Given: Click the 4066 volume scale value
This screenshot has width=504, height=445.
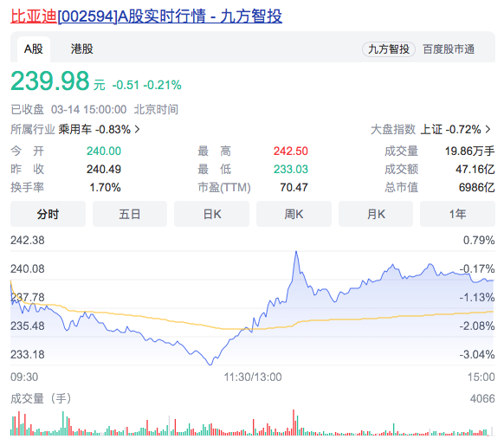Looking at the screenshot, I should click(482, 399).
